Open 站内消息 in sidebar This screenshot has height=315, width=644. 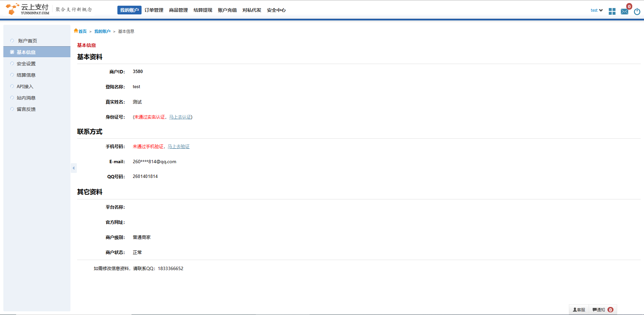click(37, 98)
